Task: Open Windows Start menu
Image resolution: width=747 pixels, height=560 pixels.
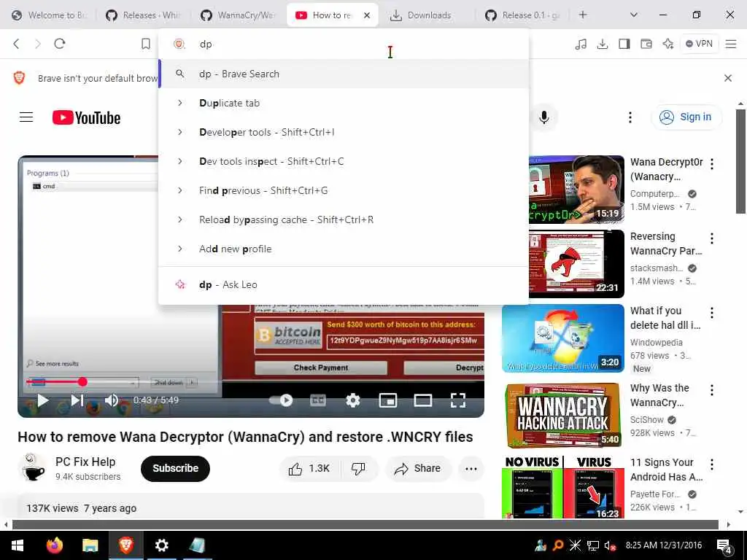Action: (x=18, y=545)
